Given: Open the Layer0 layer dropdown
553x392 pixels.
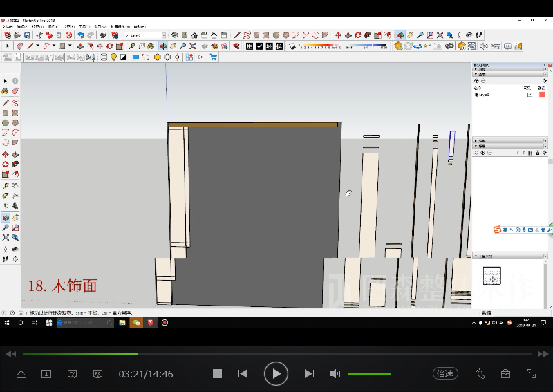Looking at the screenshot, I should pos(163,35).
